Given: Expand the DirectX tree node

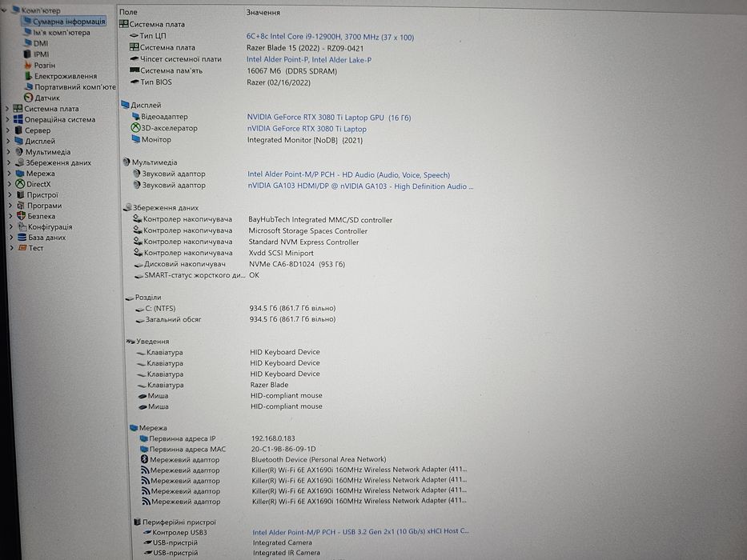Looking at the screenshot, I should (x=10, y=184).
